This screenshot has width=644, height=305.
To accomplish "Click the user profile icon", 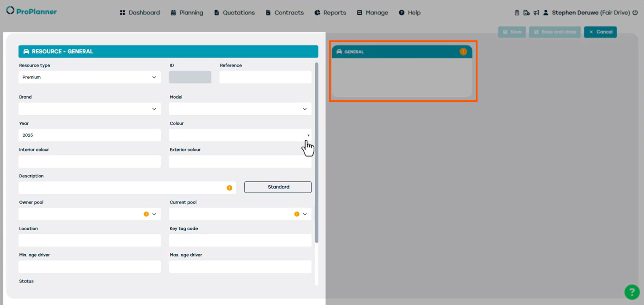I will (546, 13).
